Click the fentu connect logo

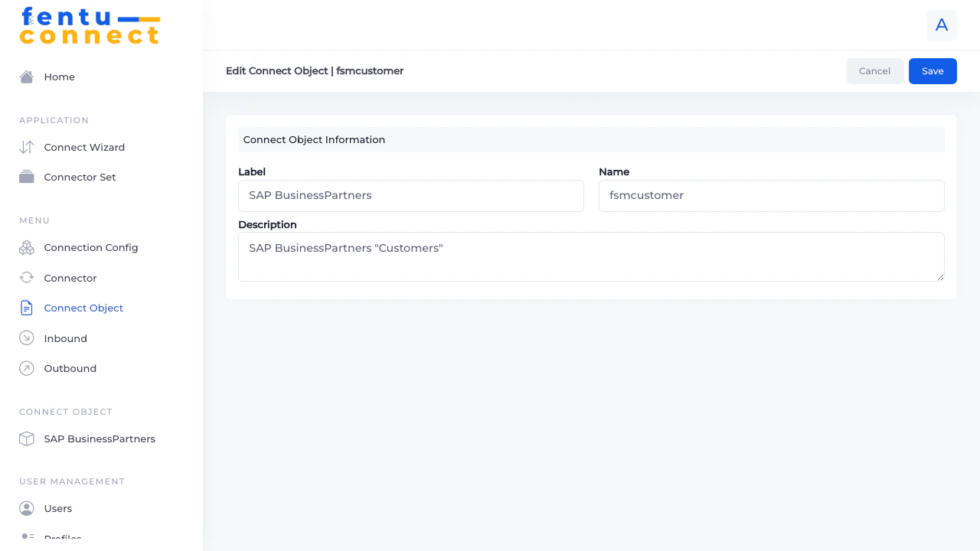click(x=90, y=26)
